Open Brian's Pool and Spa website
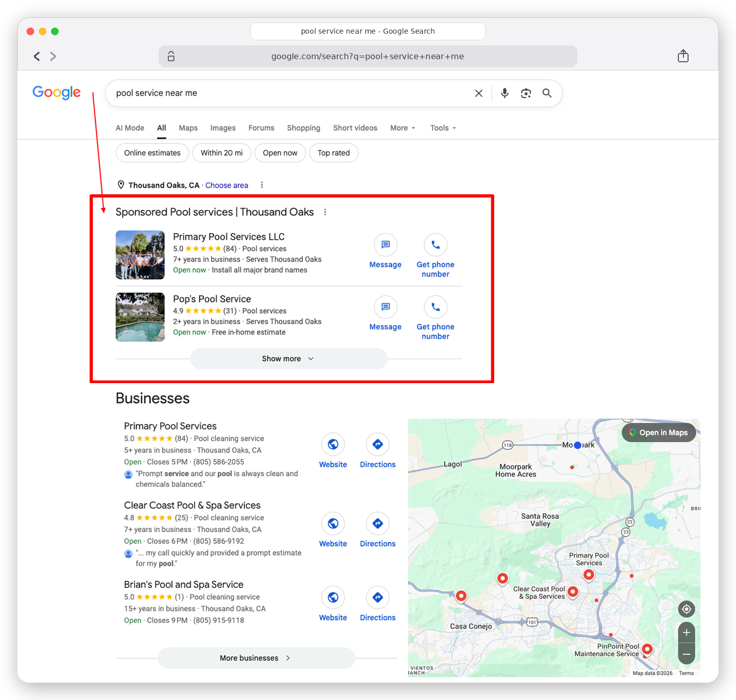The height and width of the screenshot is (700, 736). coord(333,604)
